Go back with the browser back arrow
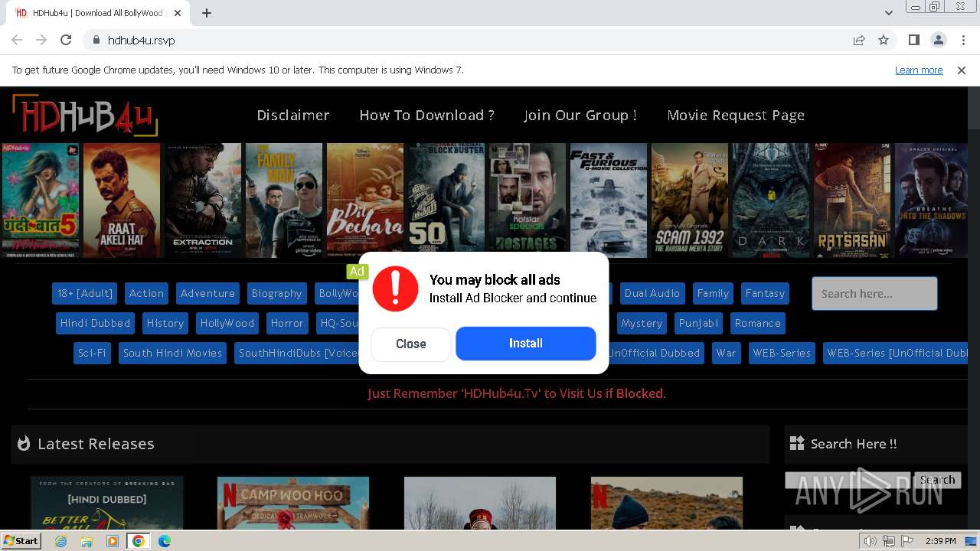Screen dimensions: 980x551 (x=17, y=40)
